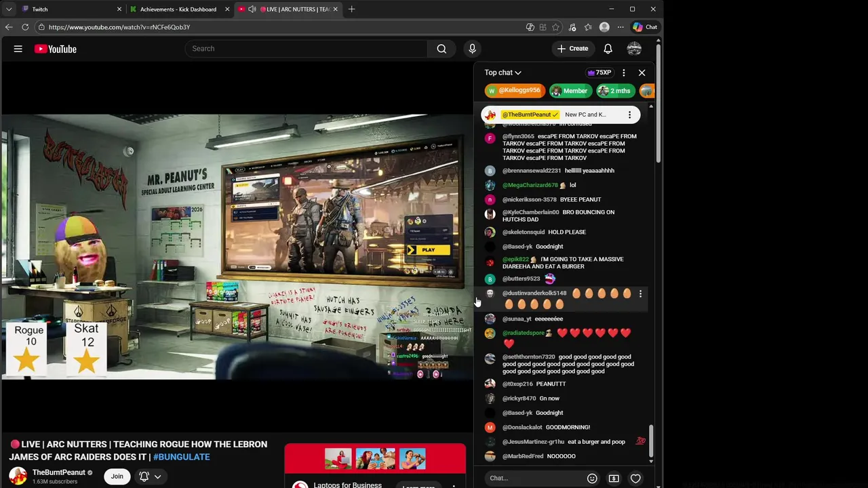Screen dimensions: 868x488
Task: Open the extensions icon in address bar
Action: point(542,27)
